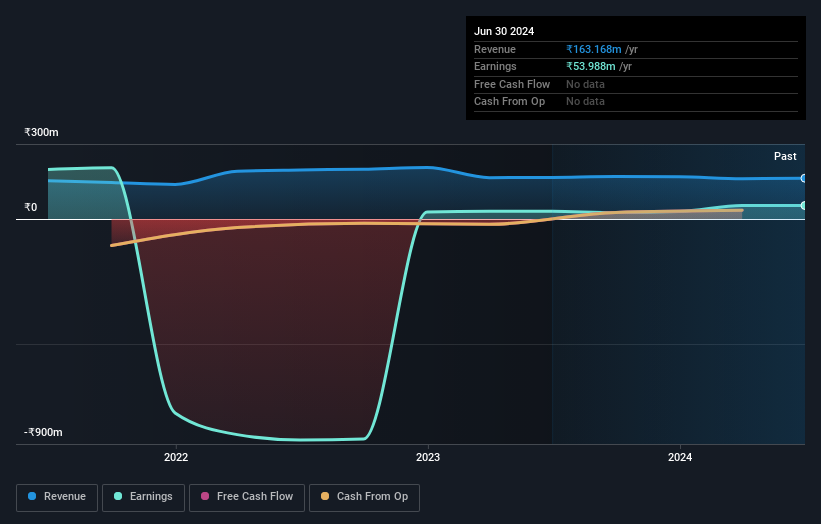Select the Earnings endpoint marker on chart
Screen dimensions: 821x524
click(803, 206)
